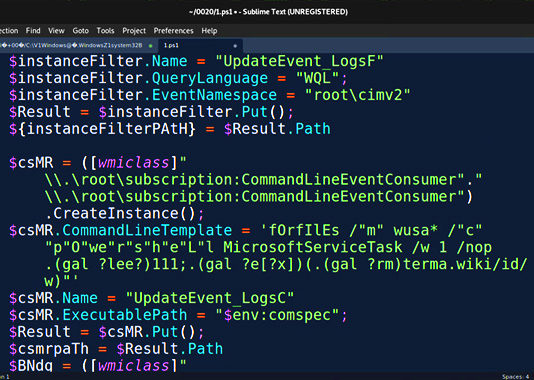This screenshot has width=534, height=380.
Task: Click the unsaved dot on 1.ps1 tab
Action: [235, 46]
